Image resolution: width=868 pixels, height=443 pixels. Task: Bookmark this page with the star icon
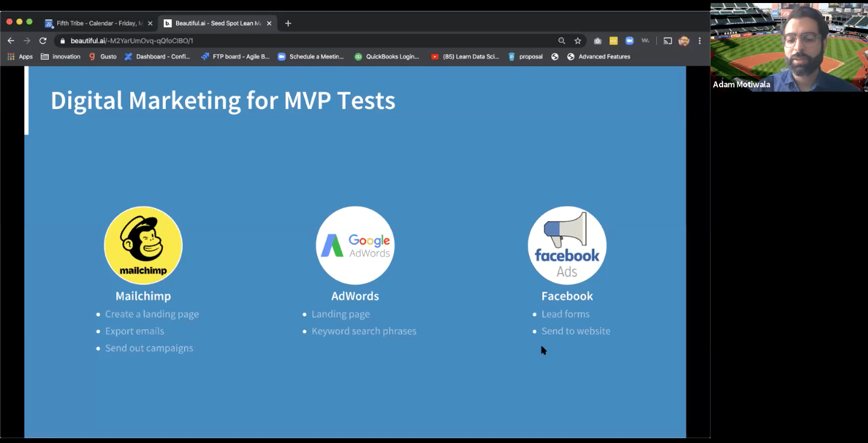(578, 41)
